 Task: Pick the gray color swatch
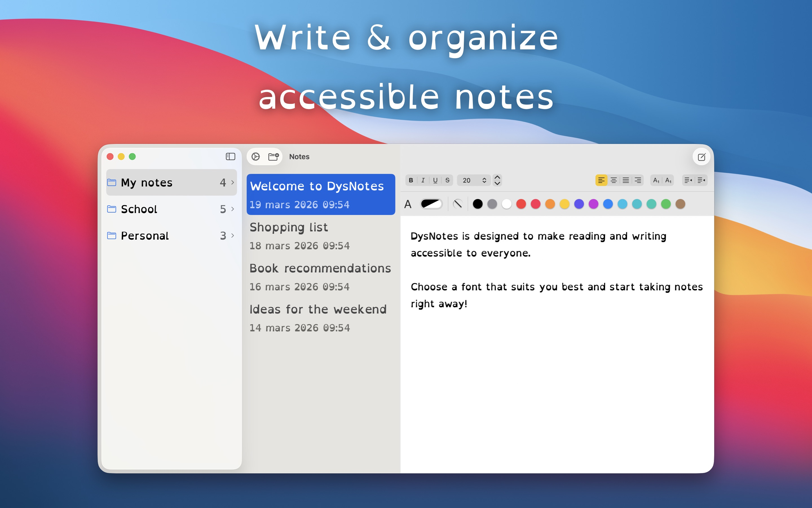(x=492, y=204)
